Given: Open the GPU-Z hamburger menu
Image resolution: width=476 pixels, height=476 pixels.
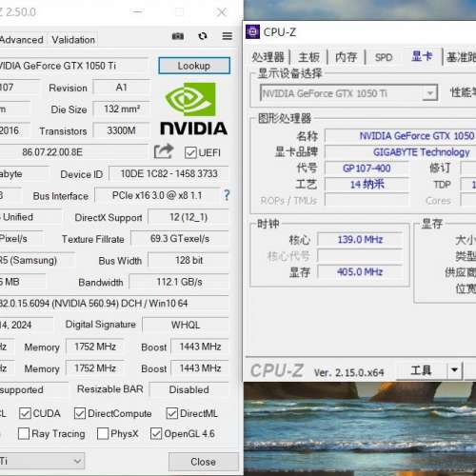Looking at the screenshot, I should [227, 36].
